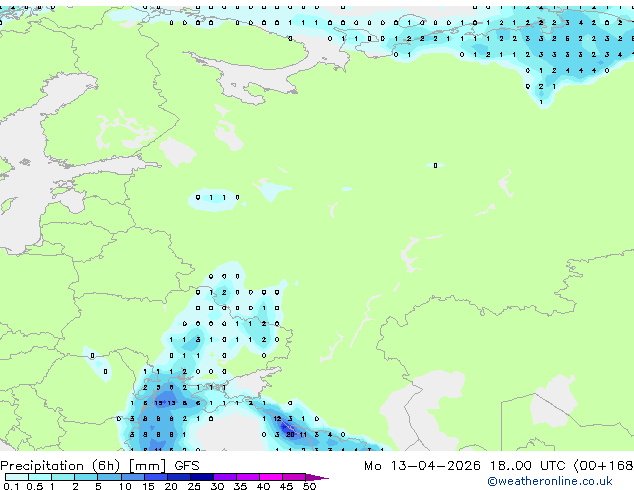Viewport: 634px width, 490px height.
Task: Click the '0.5' legend scale label
Action: (x=35, y=486)
